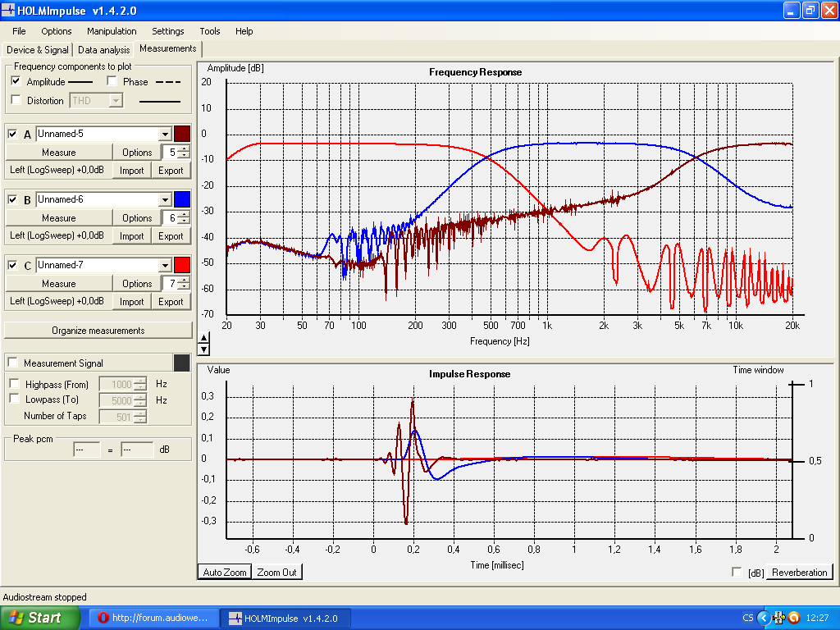Switch to the Device & Signal tab
The width and height of the screenshot is (840, 630).
[38, 50]
